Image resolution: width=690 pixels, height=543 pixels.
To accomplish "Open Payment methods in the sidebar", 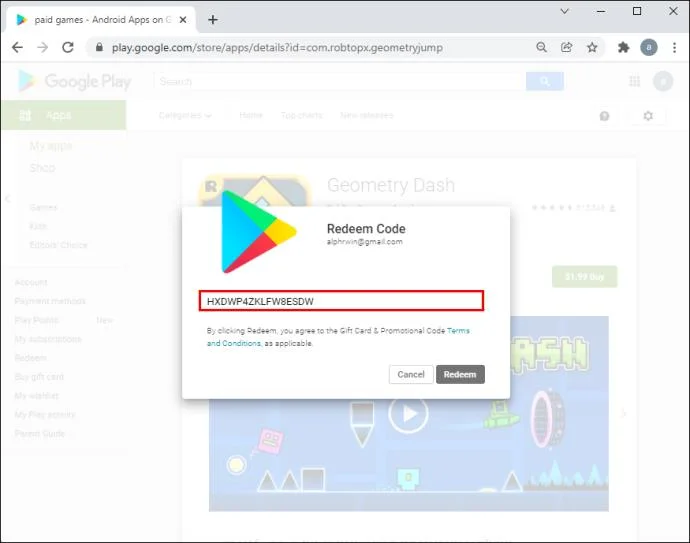I will (x=50, y=301).
